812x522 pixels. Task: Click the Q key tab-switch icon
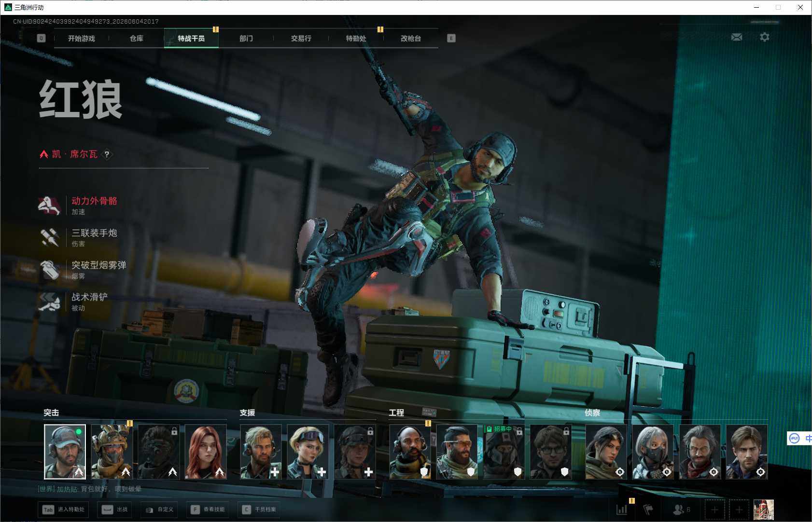click(42, 38)
